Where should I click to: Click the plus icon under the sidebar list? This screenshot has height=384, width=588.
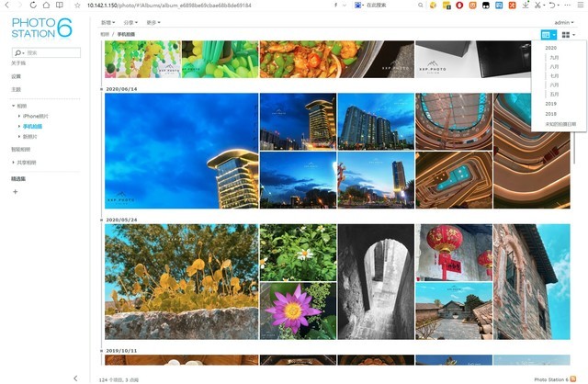tap(16, 192)
